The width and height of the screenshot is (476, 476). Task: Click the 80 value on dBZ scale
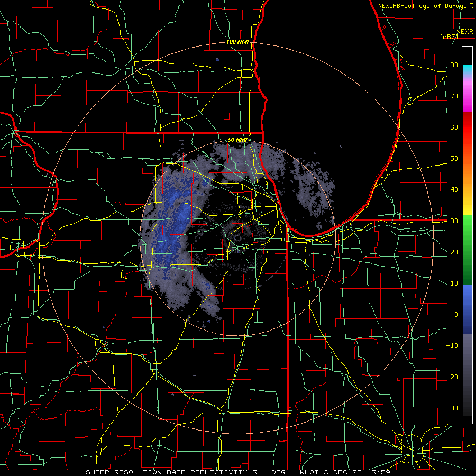click(x=454, y=65)
